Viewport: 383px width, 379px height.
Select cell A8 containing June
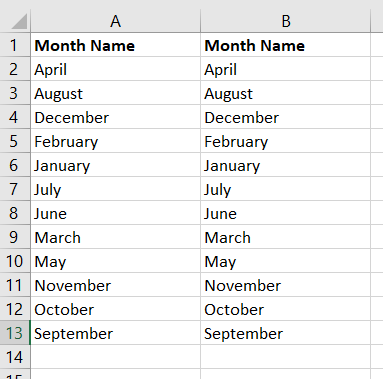[x=115, y=213]
